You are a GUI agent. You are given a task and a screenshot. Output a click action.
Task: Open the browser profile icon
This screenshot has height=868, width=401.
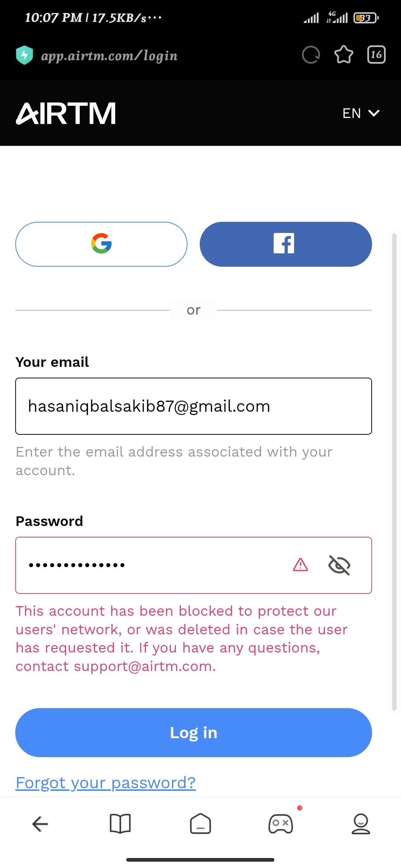pyautogui.click(x=361, y=824)
